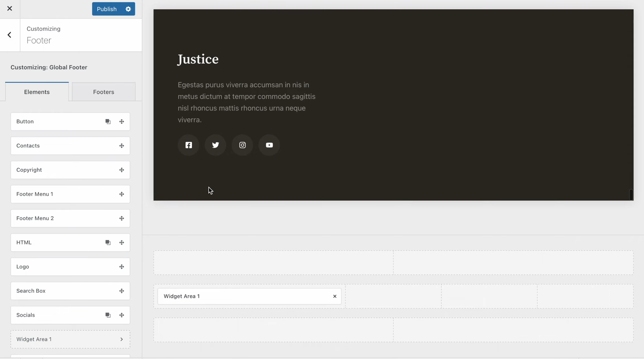Viewport: 644px width, 359px height.
Task: Click the Facebook icon in the footer preview
Action: point(188,145)
